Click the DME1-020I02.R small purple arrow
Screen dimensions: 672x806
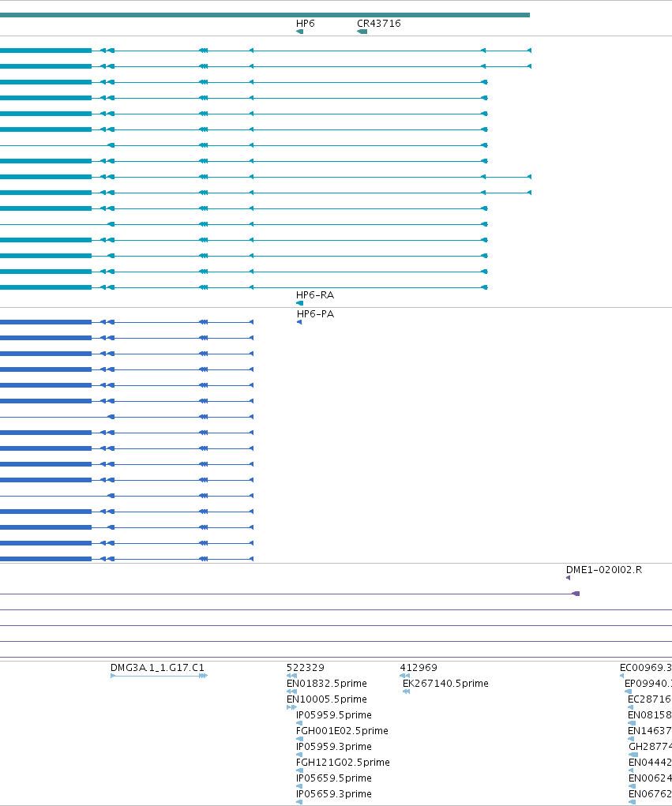(568, 578)
